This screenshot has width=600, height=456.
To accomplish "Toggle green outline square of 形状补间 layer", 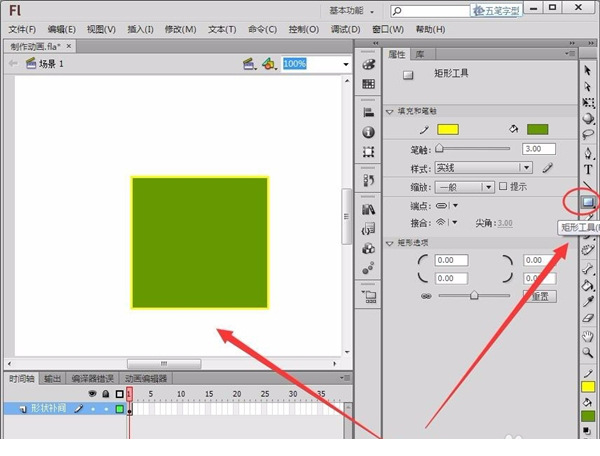I will pos(119,409).
